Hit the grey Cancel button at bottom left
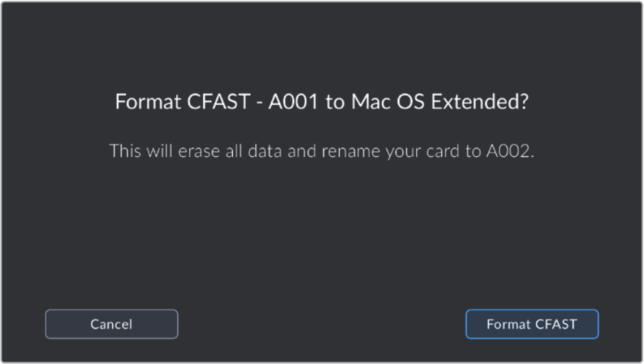This screenshot has width=644, height=364. [x=112, y=324]
